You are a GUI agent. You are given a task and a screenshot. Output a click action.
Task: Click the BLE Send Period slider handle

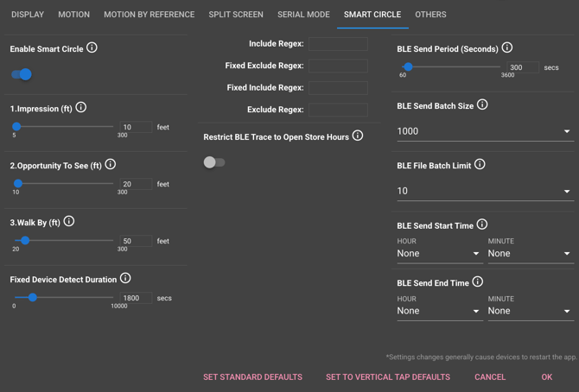pyautogui.click(x=408, y=67)
